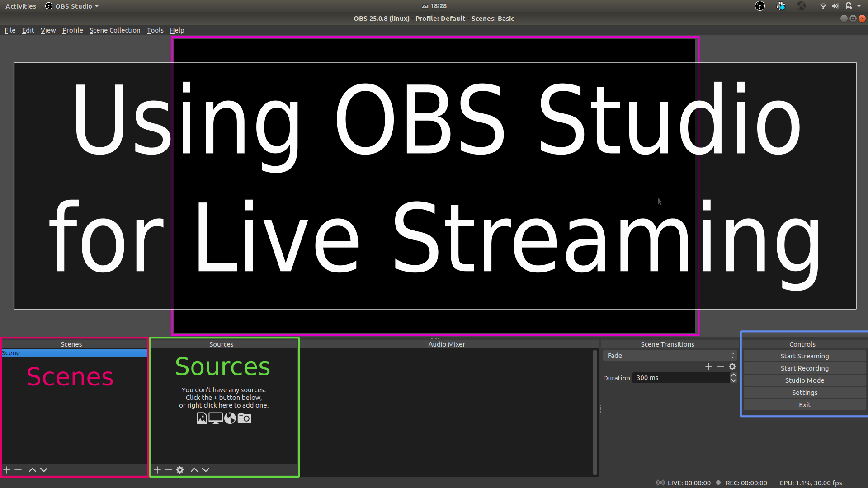
Task: Open source properties gear in Sources panel
Action: point(180,470)
